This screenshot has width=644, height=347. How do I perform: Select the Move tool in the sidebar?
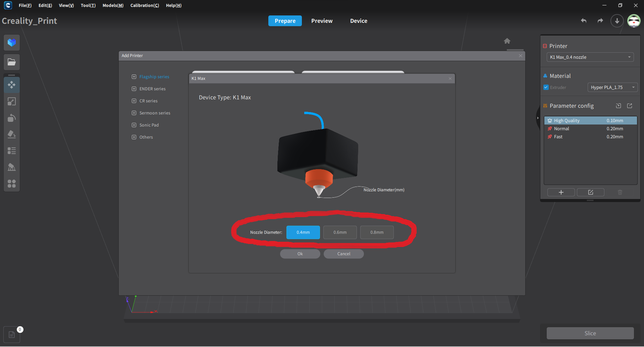click(x=12, y=85)
